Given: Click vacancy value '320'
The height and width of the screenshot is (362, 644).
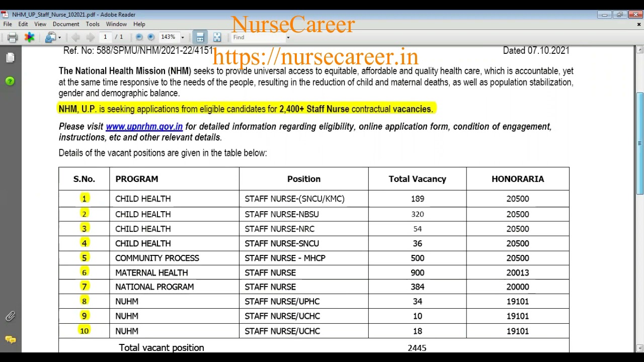Looking at the screenshot, I should [x=418, y=214].
